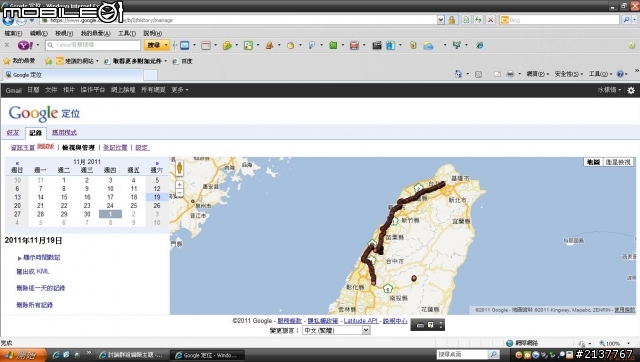Open the 檔案(F) menu
The width and height of the screenshot is (640, 362).
coord(13,33)
